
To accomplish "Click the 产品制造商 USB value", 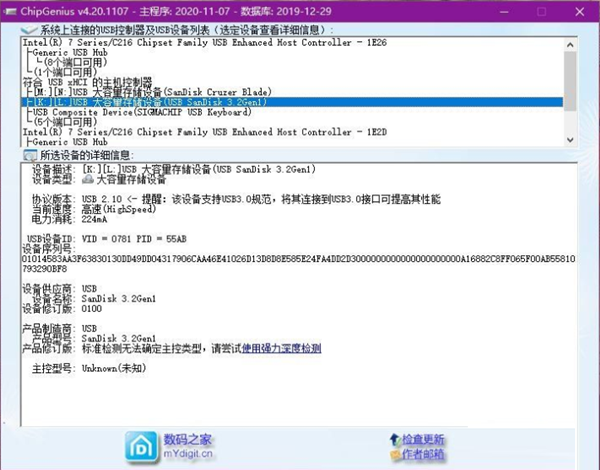I will click(x=89, y=328).
